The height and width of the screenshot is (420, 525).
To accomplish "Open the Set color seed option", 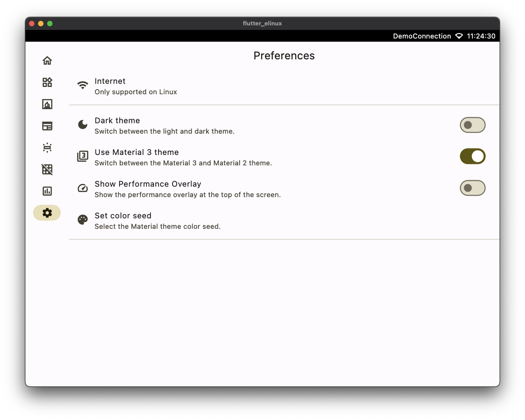I will click(284, 221).
